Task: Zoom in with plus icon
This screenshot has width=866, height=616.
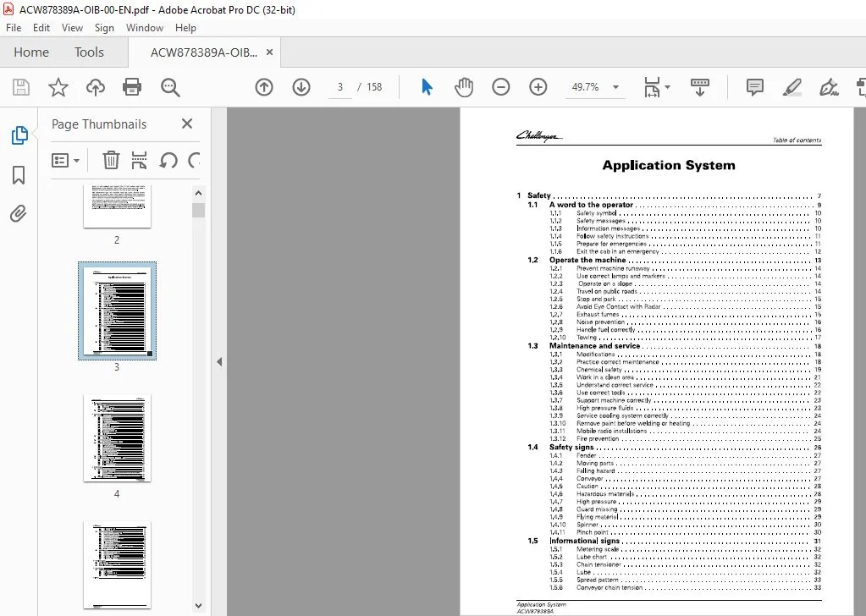Action: click(538, 87)
